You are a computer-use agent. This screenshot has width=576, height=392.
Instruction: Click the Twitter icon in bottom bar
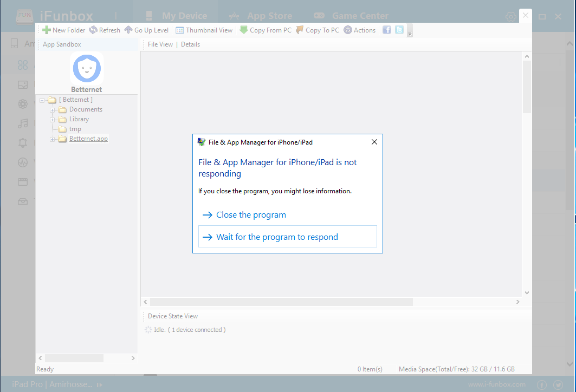(x=558, y=384)
